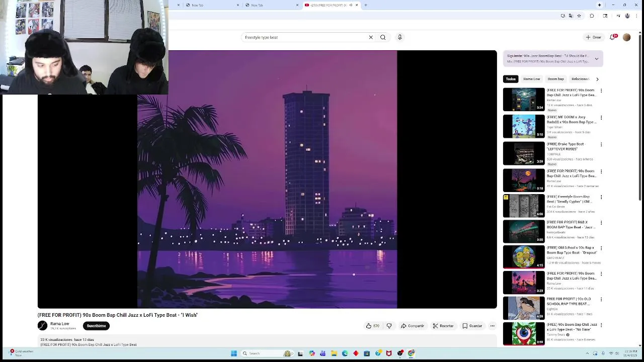
Task: Open more actions menu under the video
Action: [493, 326]
